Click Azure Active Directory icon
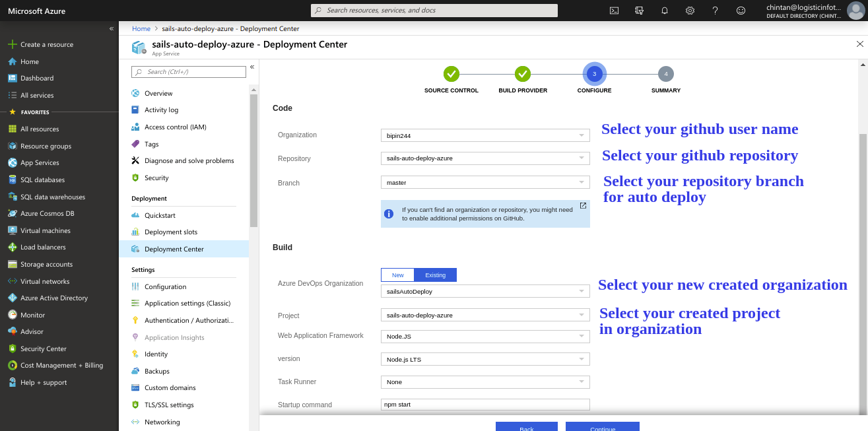Viewport: 868px width, 431px height. tap(12, 298)
